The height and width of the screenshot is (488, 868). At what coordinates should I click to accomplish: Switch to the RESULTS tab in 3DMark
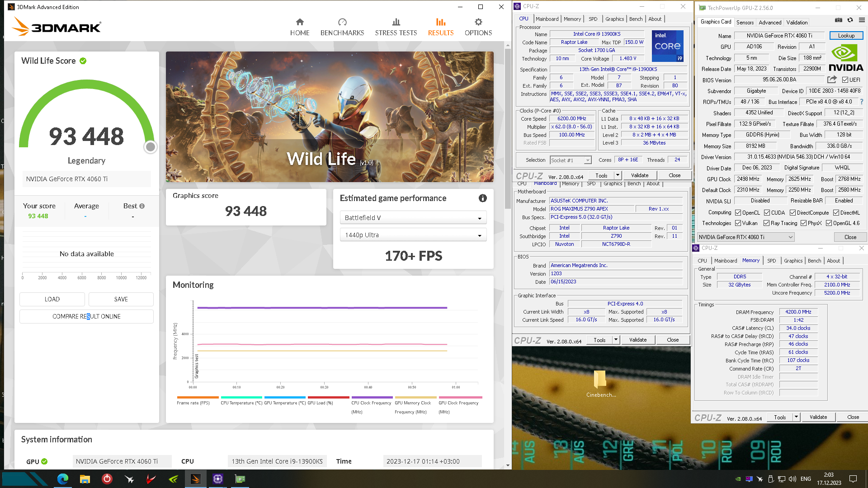pos(441,27)
